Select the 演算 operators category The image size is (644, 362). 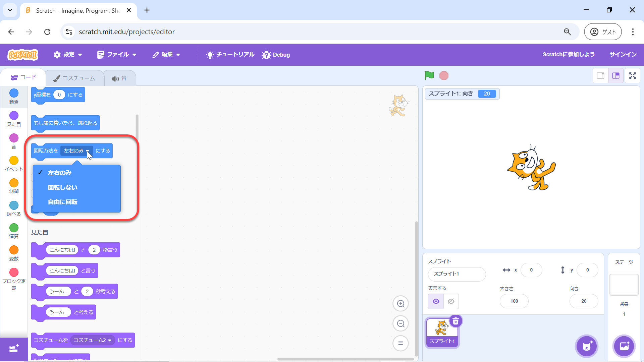14,231
